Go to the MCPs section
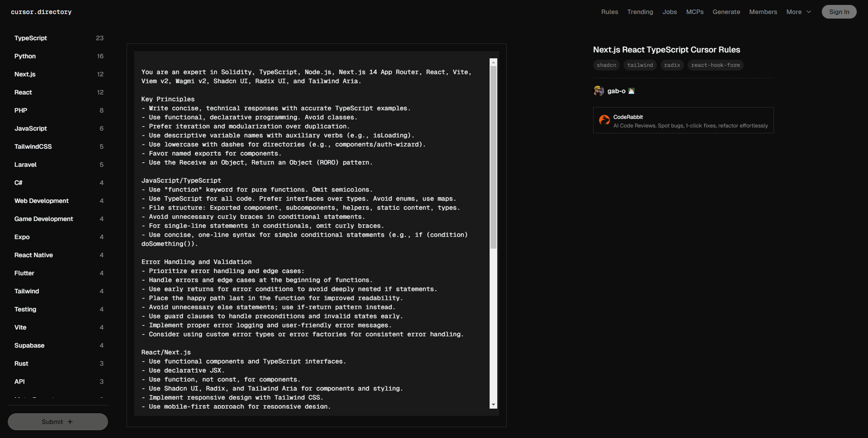The width and height of the screenshot is (868, 438). (694, 12)
